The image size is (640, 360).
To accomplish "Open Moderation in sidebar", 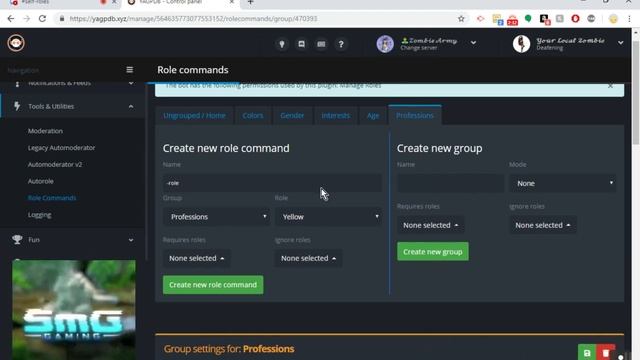I will click(45, 131).
